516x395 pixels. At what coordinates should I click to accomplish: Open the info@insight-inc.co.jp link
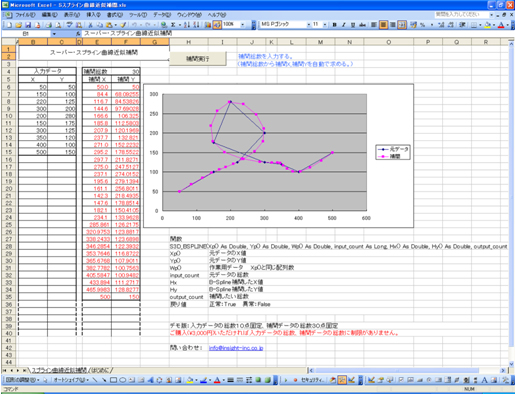click(236, 348)
